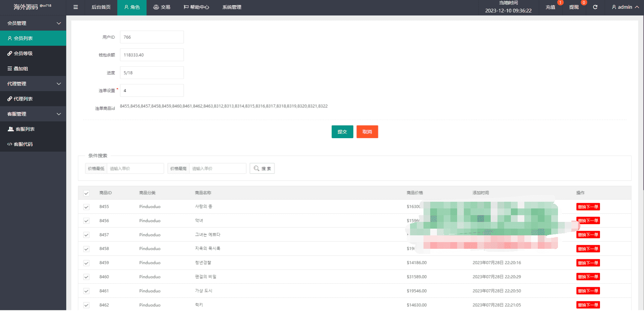Collapse the 代理管理 menu group
The image size is (644, 312).
[x=33, y=84]
